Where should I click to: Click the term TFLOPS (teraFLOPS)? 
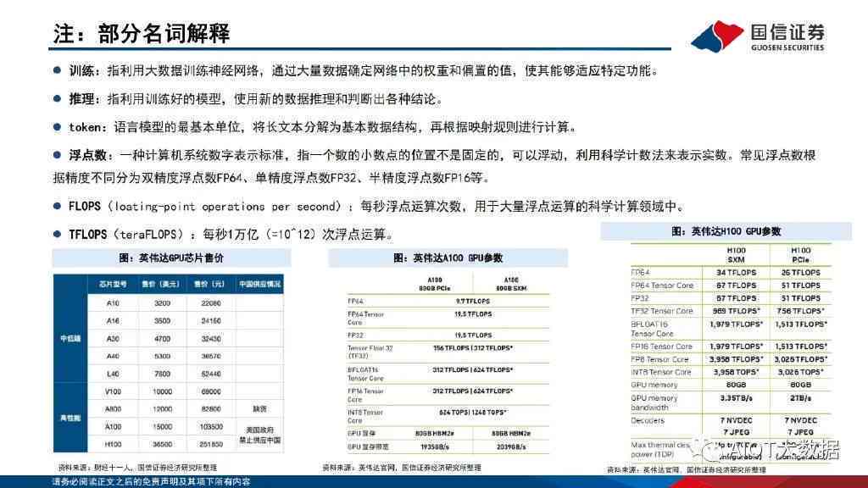pos(126,235)
